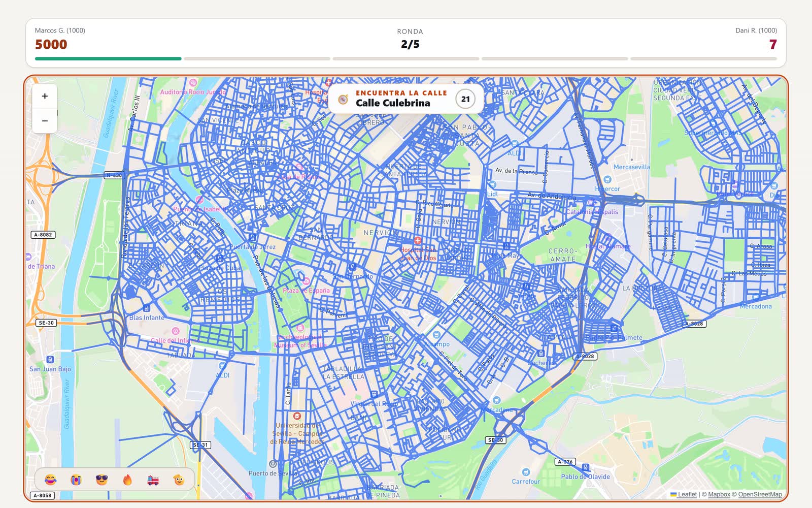Click the Hipercor shopping marker
Image resolution: width=812 pixels, height=508 pixels.
pos(607,180)
